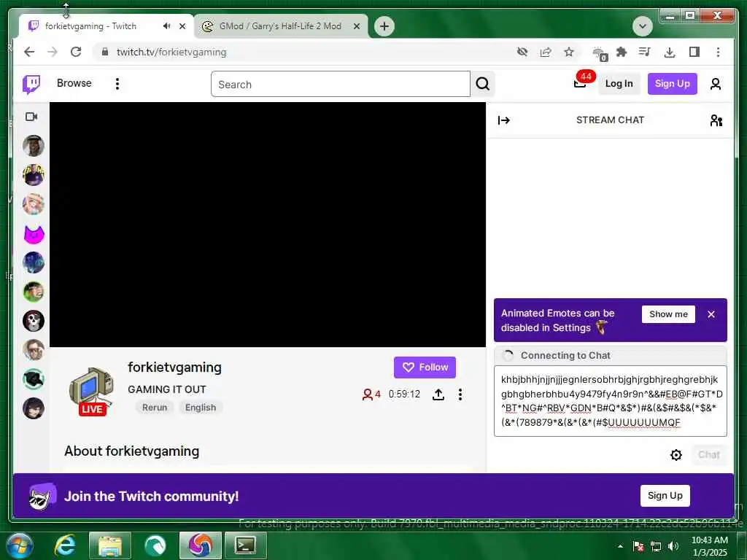Click Sign Up in bottom banner

point(665,496)
